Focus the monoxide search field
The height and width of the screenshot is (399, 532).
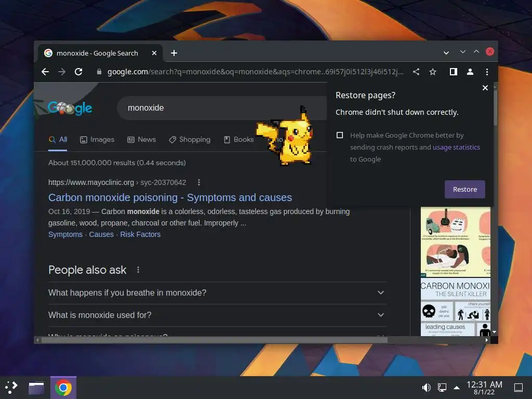tap(222, 108)
